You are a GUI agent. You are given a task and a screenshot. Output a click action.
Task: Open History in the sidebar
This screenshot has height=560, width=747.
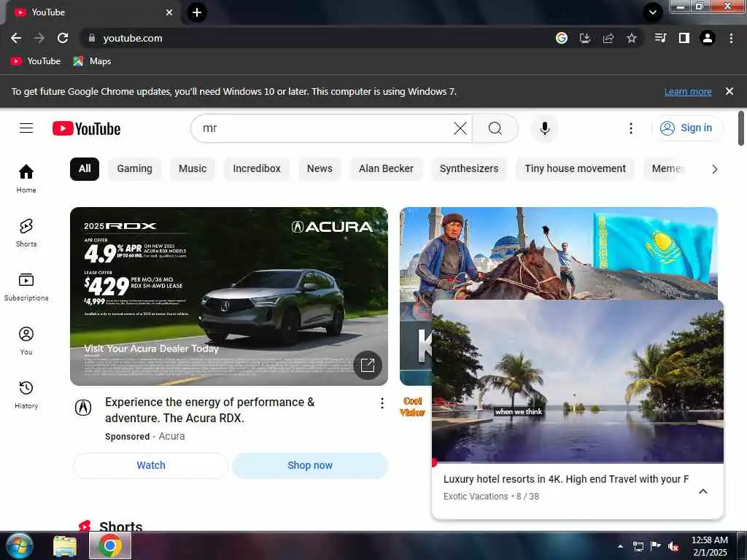click(26, 394)
